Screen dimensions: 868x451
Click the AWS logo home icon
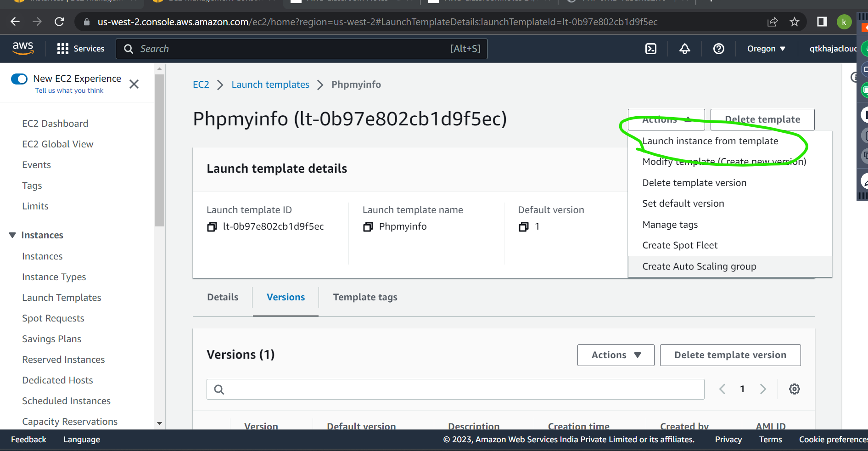click(23, 48)
